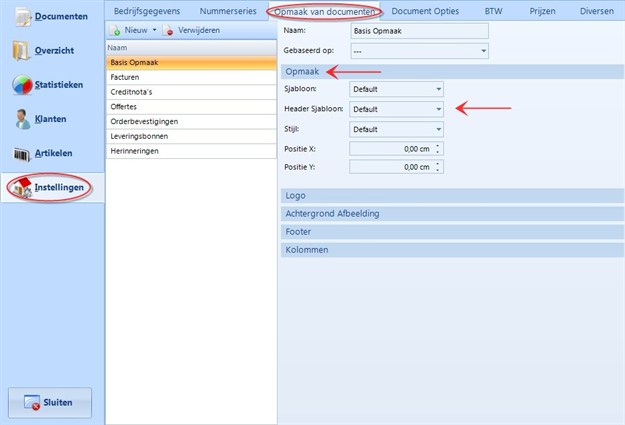
Task: Click the Instellingen navigation label
Action: [59, 187]
